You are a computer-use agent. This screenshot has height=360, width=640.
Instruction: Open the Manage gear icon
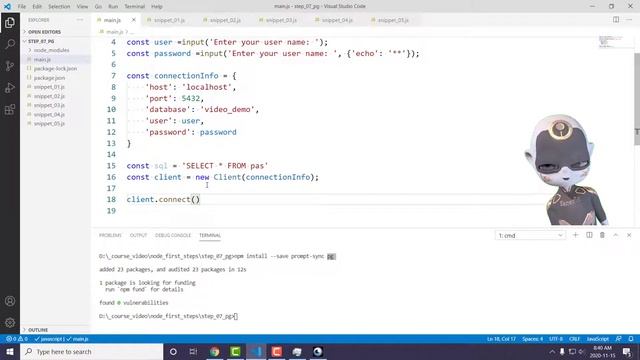tap(10, 322)
